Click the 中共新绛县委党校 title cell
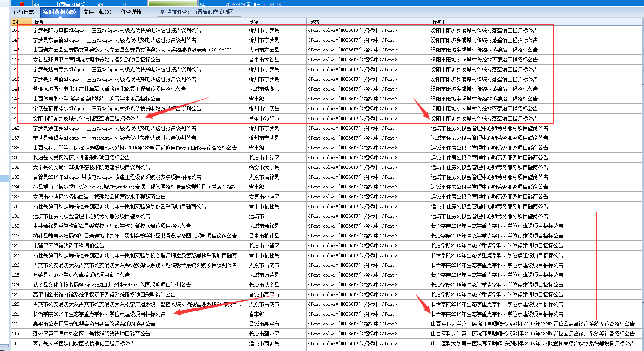This screenshot has height=351, width=644. point(140,226)
